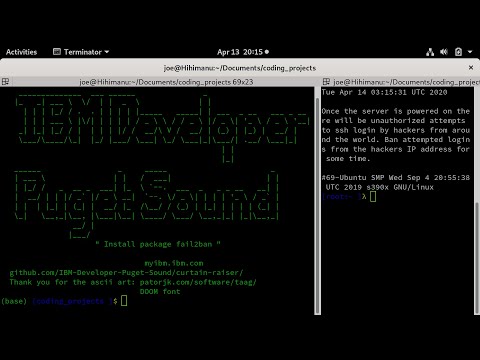Click the 'myibm.ibm.com' text
Viewport: 480px width, 360px height.
click(x=174, y=263)
